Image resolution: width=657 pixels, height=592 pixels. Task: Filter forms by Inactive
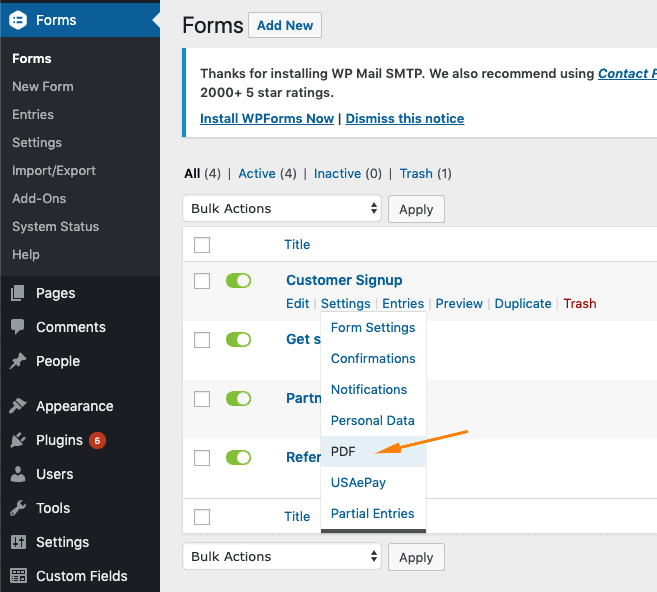tap(337, 173)
